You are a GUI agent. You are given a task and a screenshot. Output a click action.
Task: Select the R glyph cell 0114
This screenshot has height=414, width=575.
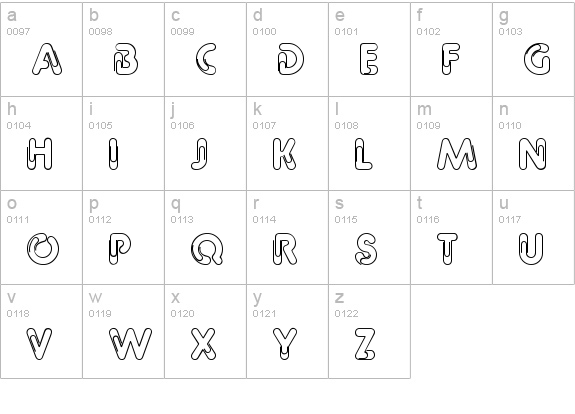click(285, 249)
